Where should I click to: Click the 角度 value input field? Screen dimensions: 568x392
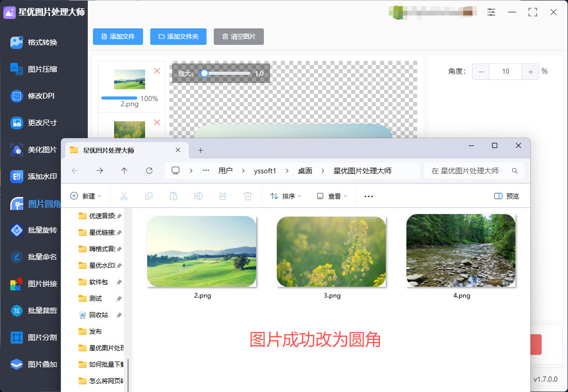tap(506, 72)
